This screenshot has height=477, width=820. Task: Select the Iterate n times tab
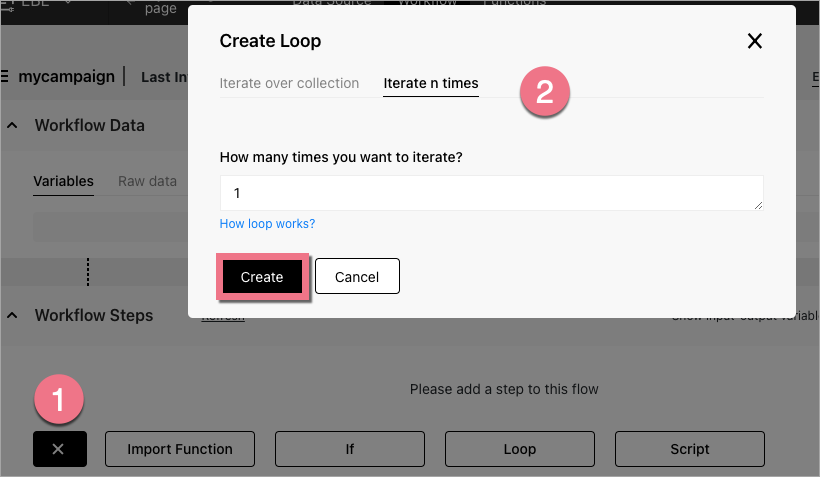(x=431, y=83)
